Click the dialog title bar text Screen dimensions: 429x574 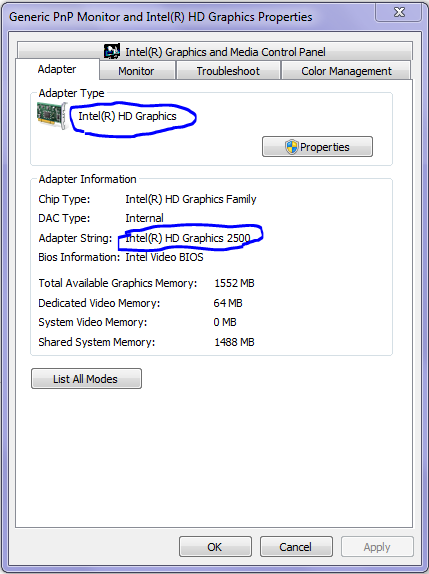161,17
